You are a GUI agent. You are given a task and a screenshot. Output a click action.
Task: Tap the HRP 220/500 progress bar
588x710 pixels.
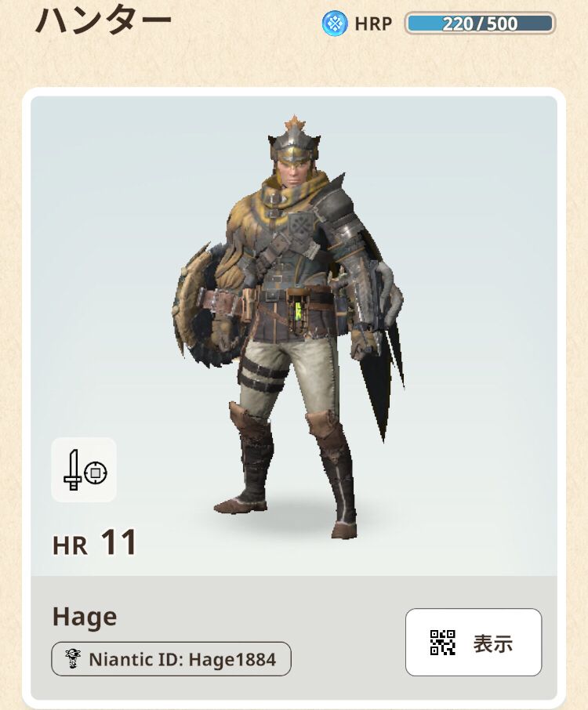pyautogui.click(x=480, y=24)
